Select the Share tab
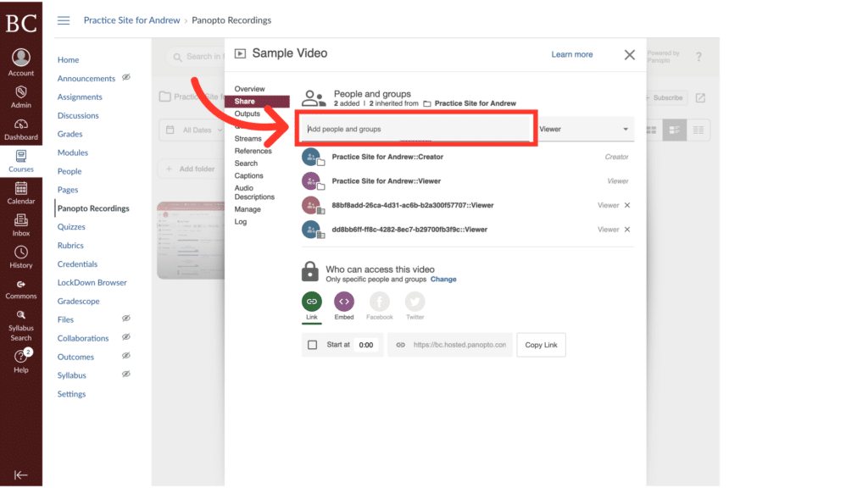The width and height of the screenshot is (868, 488). 257,102
